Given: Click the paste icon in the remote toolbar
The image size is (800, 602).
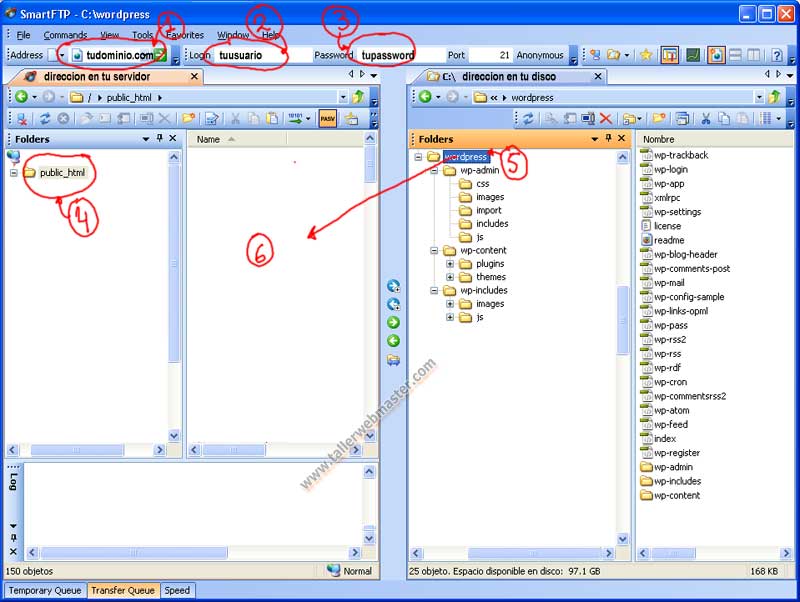Looking at the screenshot, I should 273,119.
